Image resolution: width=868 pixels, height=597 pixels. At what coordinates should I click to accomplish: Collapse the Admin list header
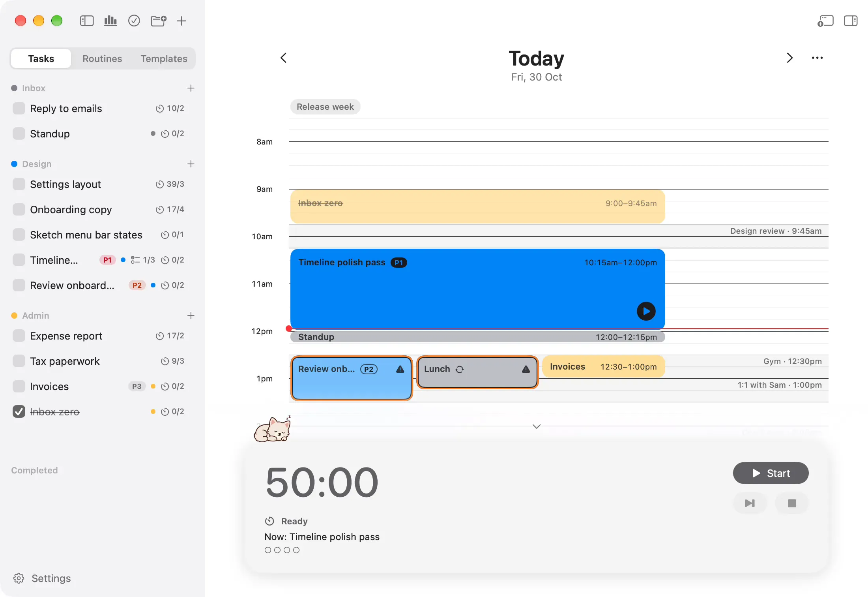click(x=36, y=315)
